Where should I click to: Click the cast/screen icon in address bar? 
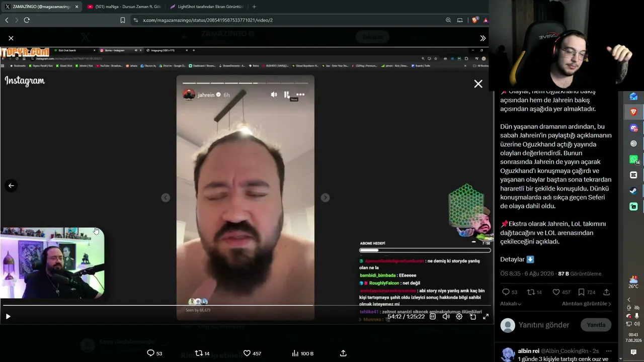point(460,20)
